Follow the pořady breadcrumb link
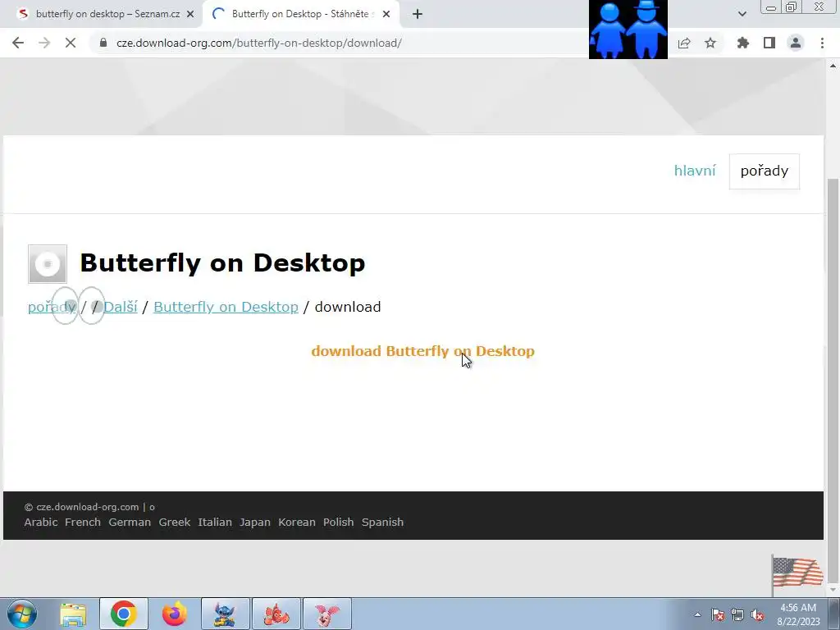This screenshot has width=840, height=630. tap(52, 307)
